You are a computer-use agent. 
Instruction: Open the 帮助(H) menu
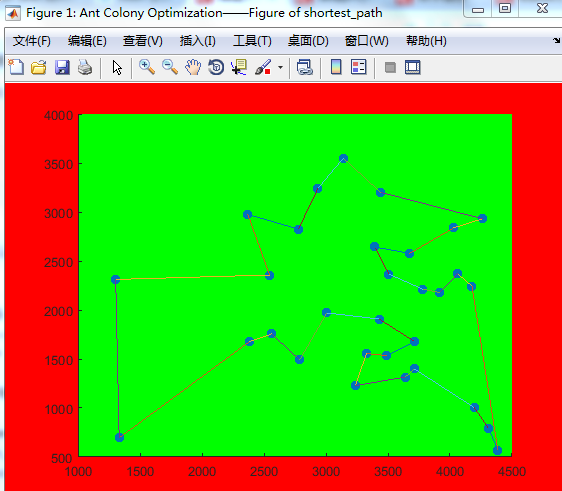(x=427, y=41)
